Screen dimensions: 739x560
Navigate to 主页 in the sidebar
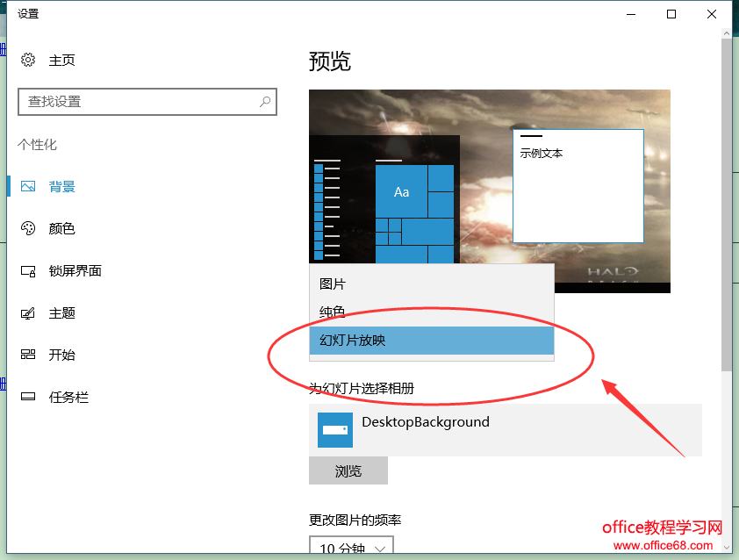pos(60,60)
